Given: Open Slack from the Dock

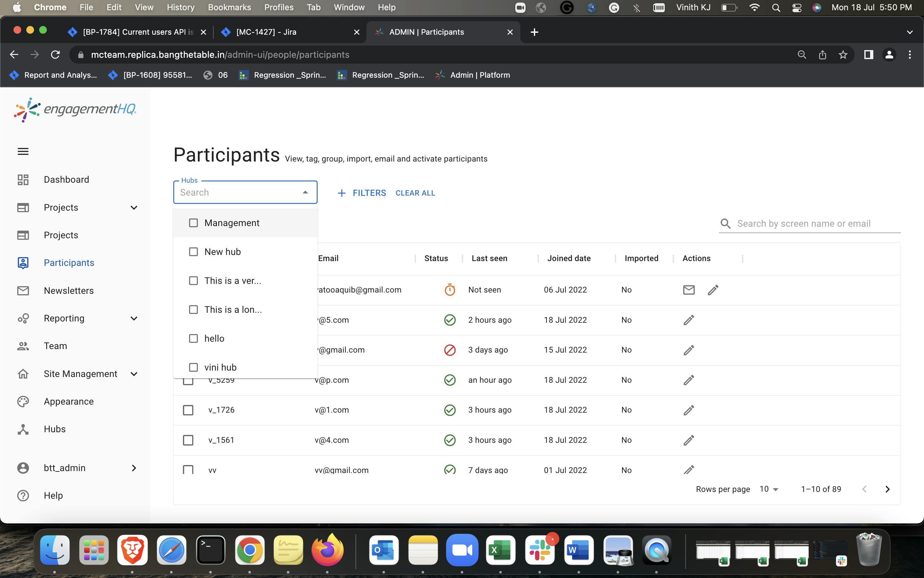Looking at the screenshot, I should 540,550.
